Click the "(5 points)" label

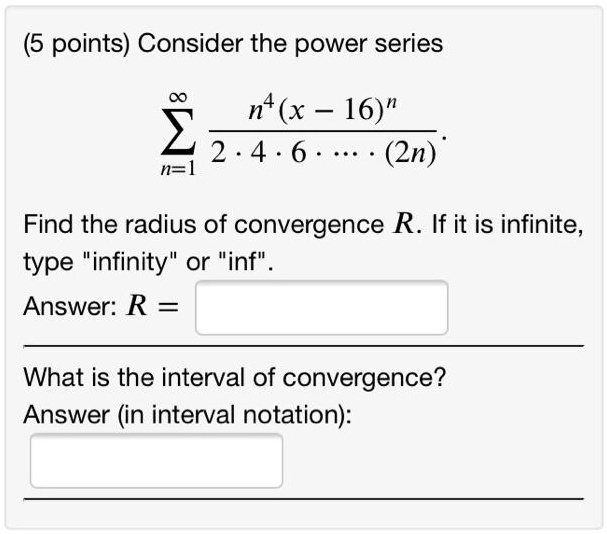pos(77,45)
